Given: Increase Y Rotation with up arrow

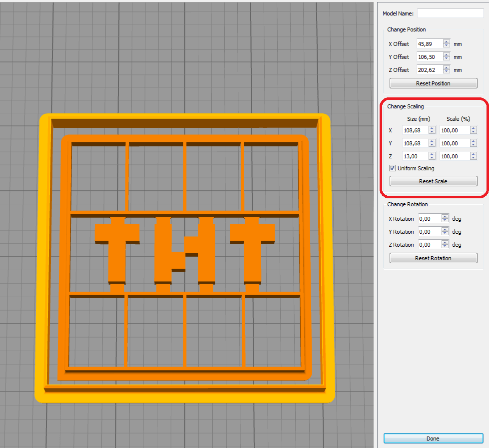Looking at the screenshot, I should pos(445,229).
